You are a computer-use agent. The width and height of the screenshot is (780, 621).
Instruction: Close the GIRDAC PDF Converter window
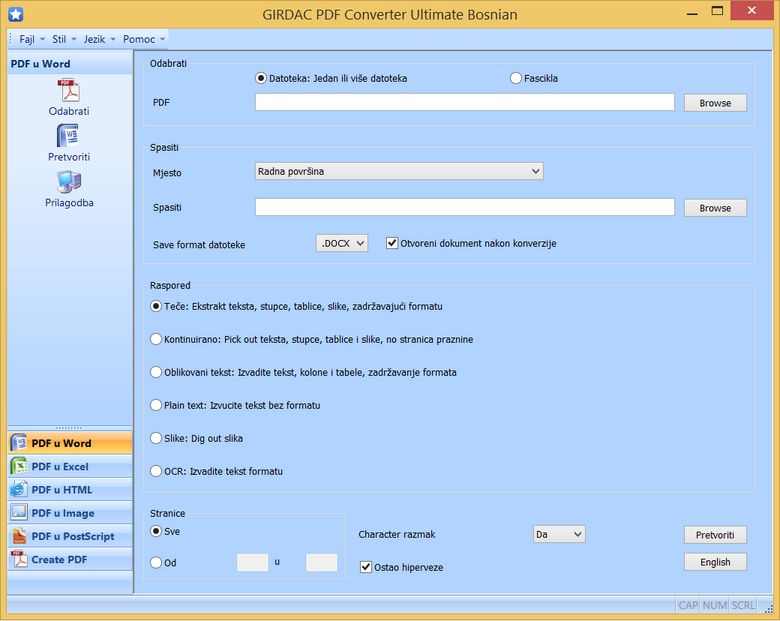[752, 10]
